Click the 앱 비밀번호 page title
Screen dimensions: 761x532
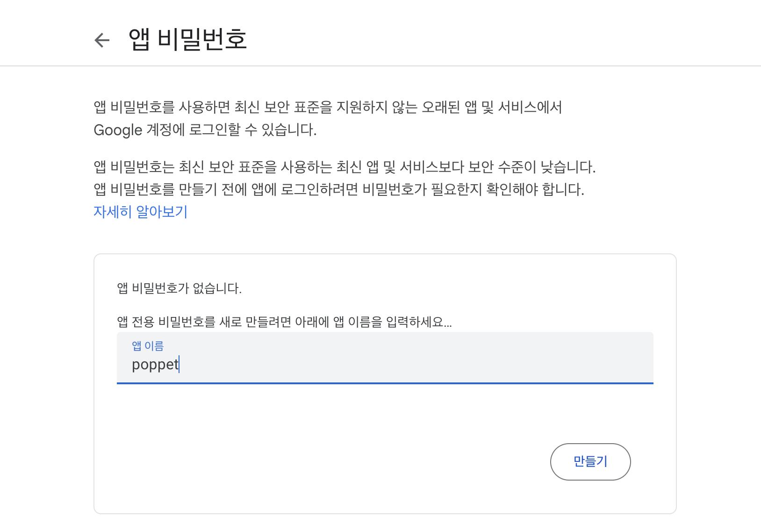(x=187, y=39)
